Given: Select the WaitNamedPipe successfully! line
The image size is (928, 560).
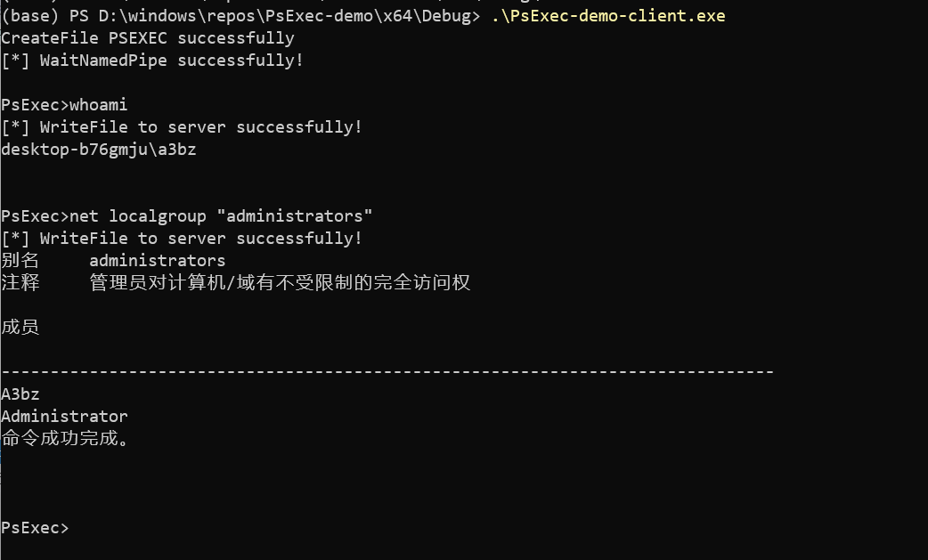Looking at the screenshot, I should pos(152,61).
